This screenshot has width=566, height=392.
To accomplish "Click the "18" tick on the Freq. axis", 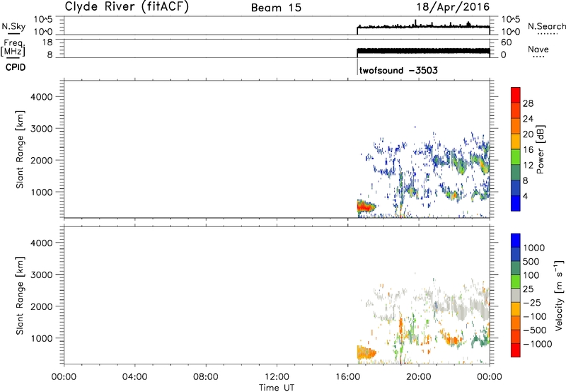I will (x=47, y=42).
